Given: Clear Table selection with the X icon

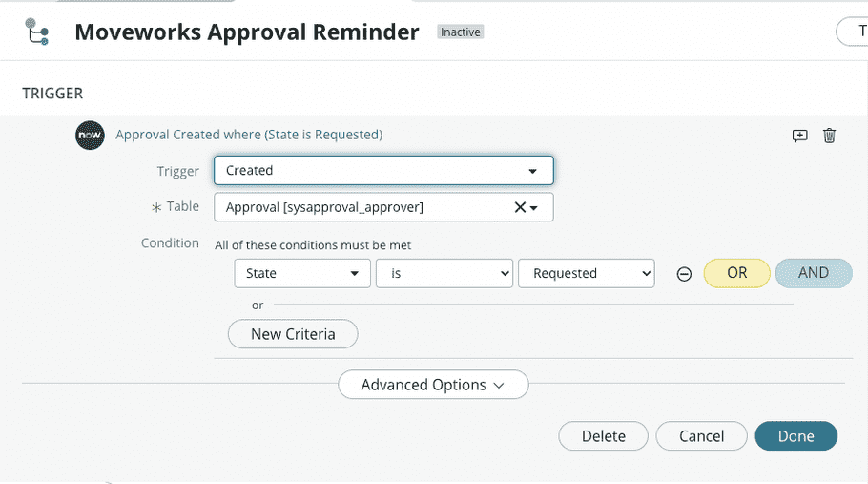Looking at the screenshot, I should pyautogui.click(x=520, y=207).
